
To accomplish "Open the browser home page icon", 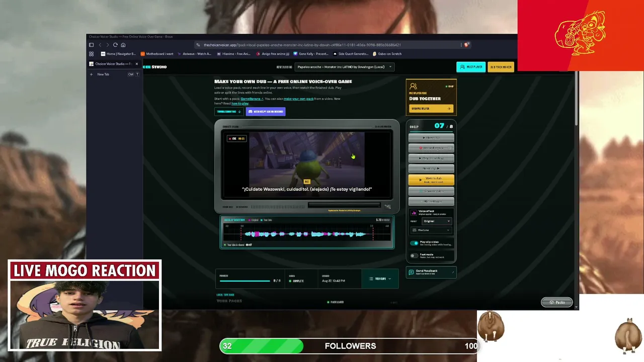I will point(123,45).
